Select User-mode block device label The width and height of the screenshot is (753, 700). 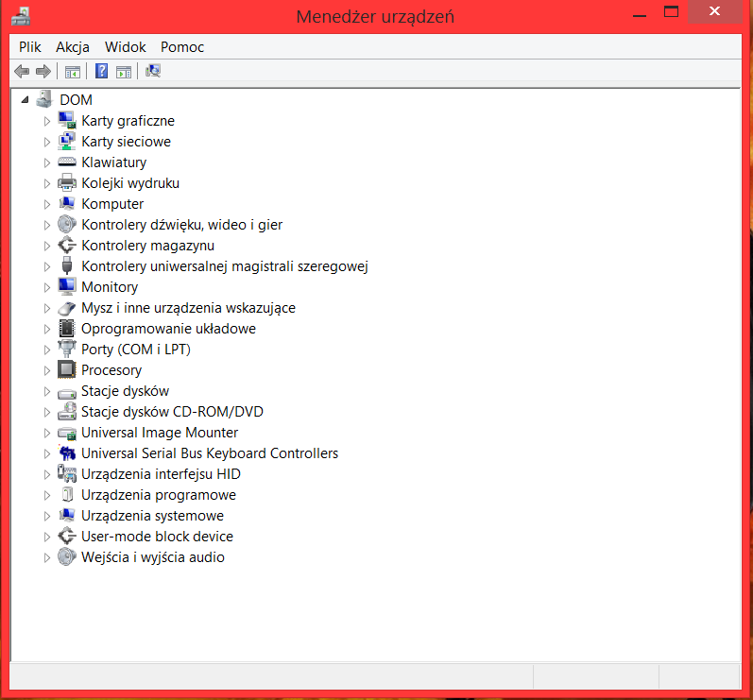pyautogui.click(x=157, y=537)
